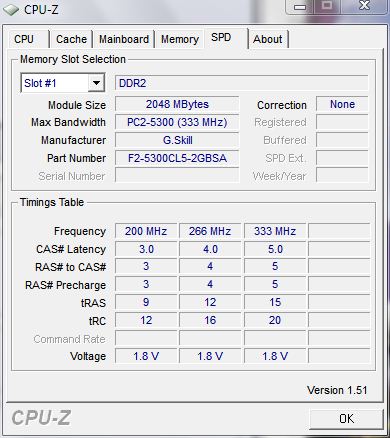Click tRC value 20
The image size is (390, 438).
pos(275,320)
